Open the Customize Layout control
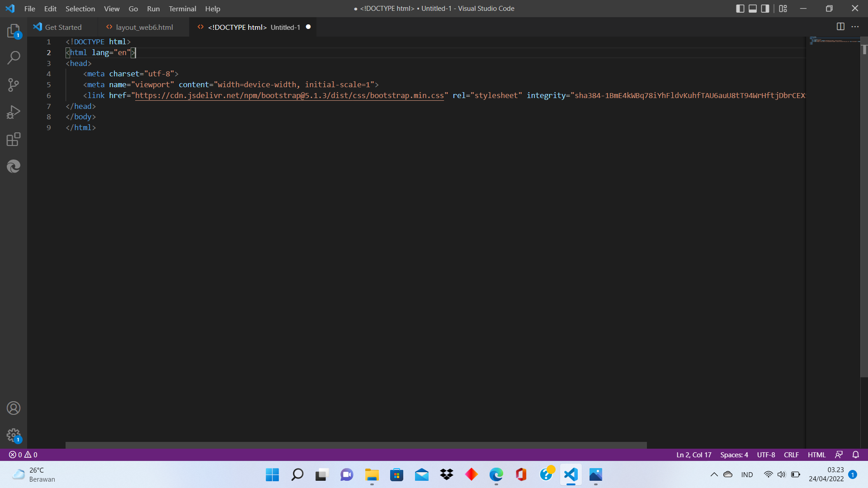This screenshot has height=488, width=868. point(783,8)
